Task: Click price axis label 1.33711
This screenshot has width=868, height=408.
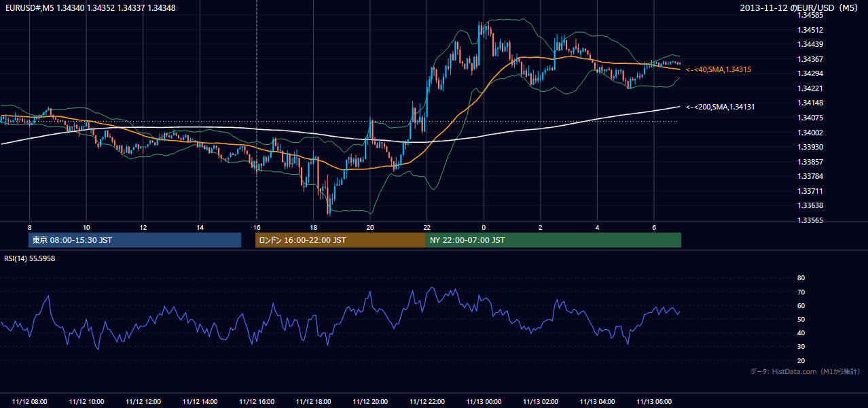Action: pyautogui.click(x=810, y=191)
